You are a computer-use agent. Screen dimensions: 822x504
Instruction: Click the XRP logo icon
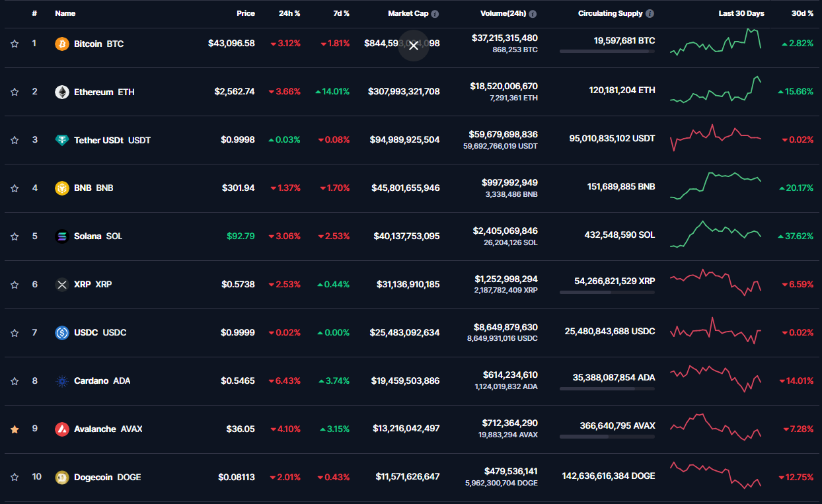(x=62, y=285)
